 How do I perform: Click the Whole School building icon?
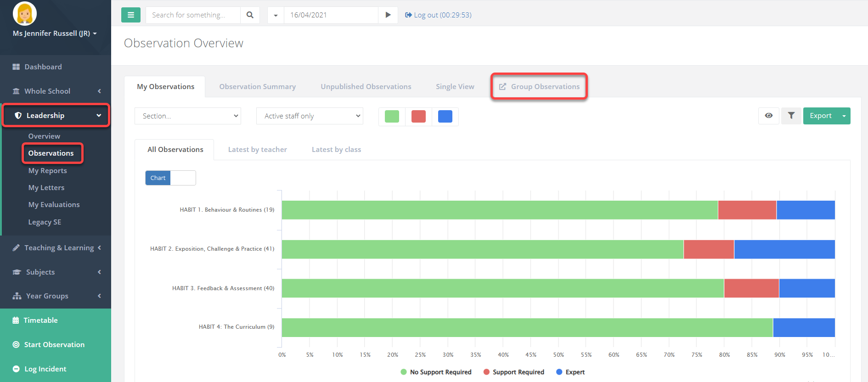(16, 91)
